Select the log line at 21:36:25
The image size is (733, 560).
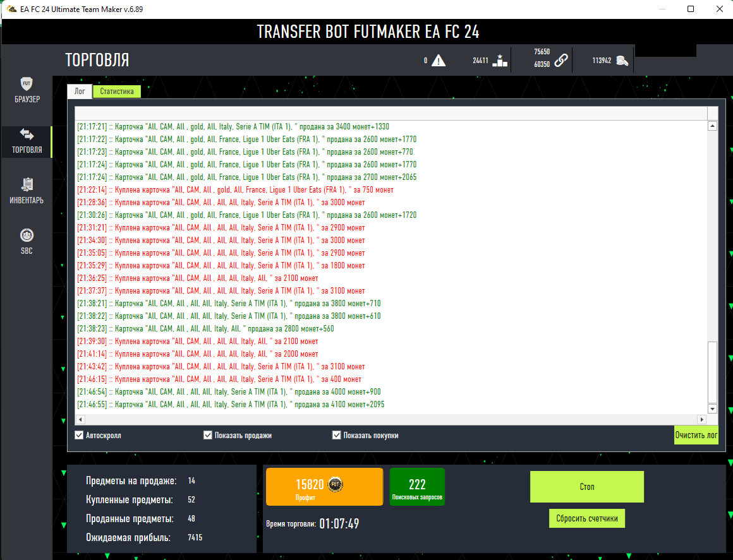(197, 278)
